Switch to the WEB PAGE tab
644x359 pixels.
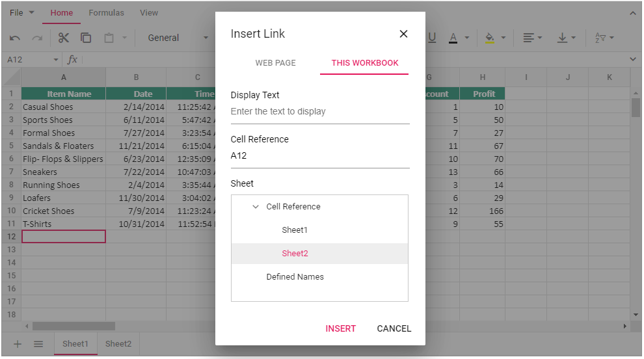[x=275, y=63]
